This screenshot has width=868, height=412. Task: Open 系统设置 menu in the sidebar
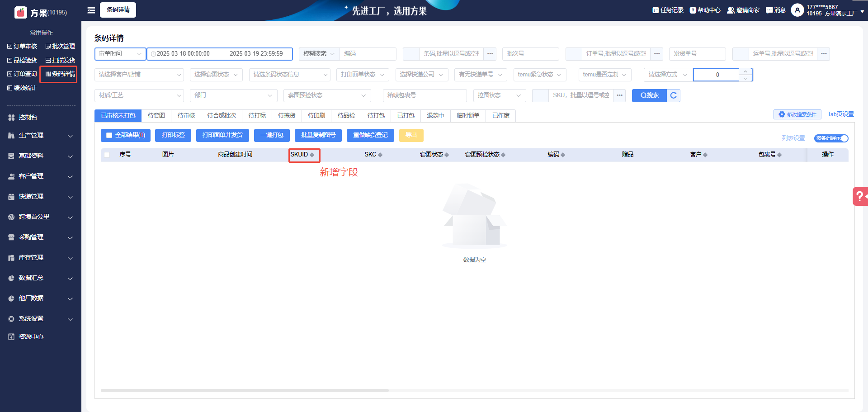[41, 318]
